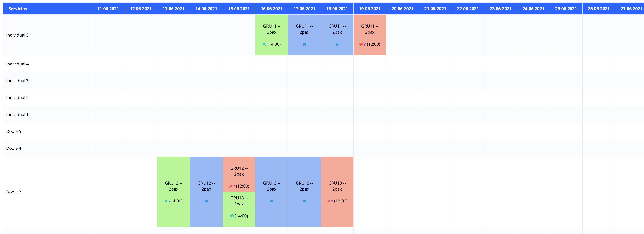Click the check-out icon on GRU12 on 15-06-2021
This screenshot has height=234, width=644.
point(230,186)
